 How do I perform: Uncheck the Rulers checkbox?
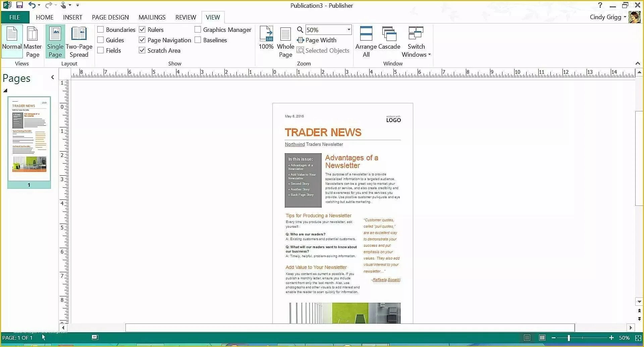point(142,30)
